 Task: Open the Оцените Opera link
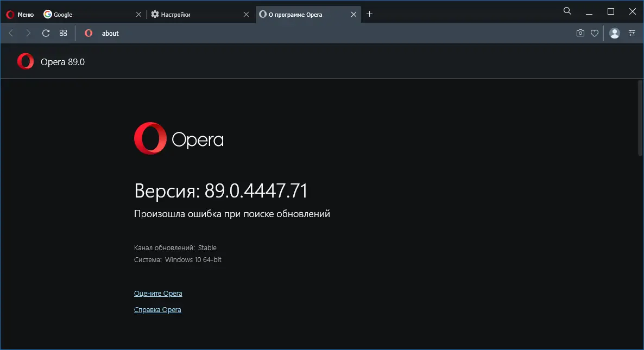pyautogui.click(x=158, y=294)
